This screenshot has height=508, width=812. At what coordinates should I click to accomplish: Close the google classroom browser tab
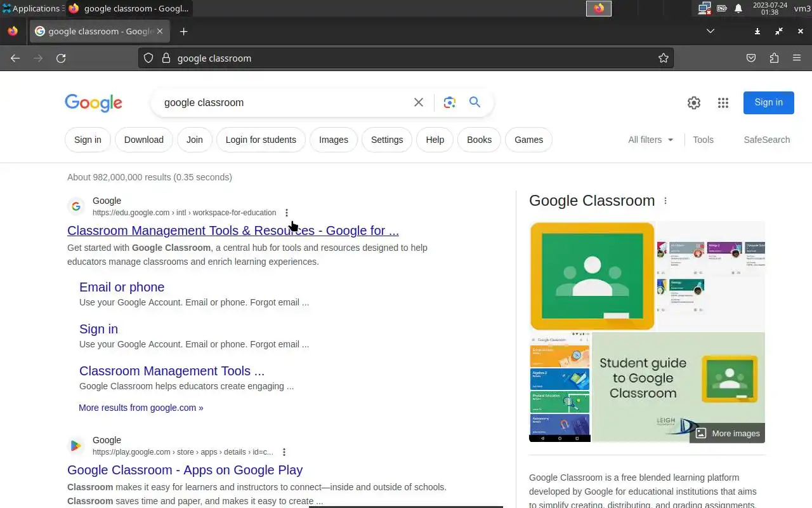pyautogui.click(x=160, y=31)
